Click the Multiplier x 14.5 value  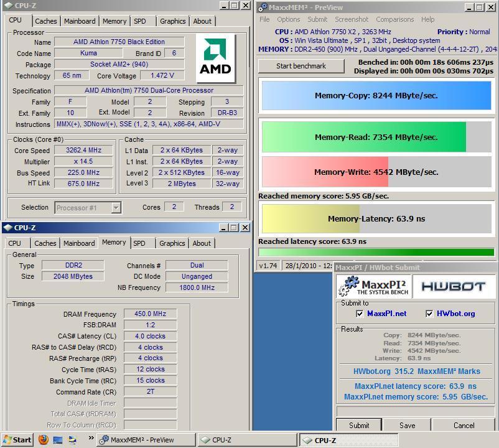pyautogui.click(x=83, y=161)
